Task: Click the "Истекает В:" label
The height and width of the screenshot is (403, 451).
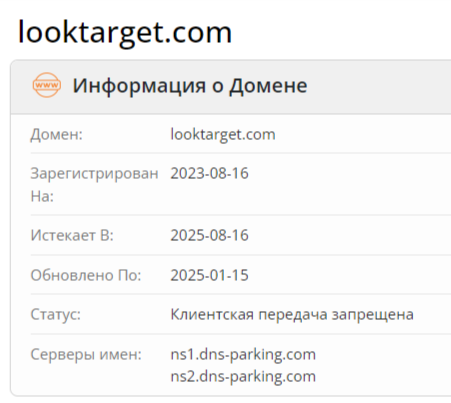Action: (72, 235)
